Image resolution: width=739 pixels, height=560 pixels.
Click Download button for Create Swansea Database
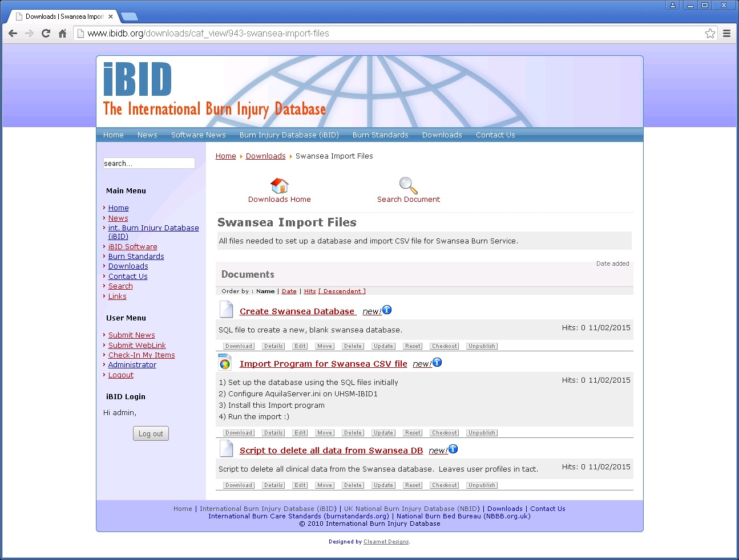tap(239, 346)
